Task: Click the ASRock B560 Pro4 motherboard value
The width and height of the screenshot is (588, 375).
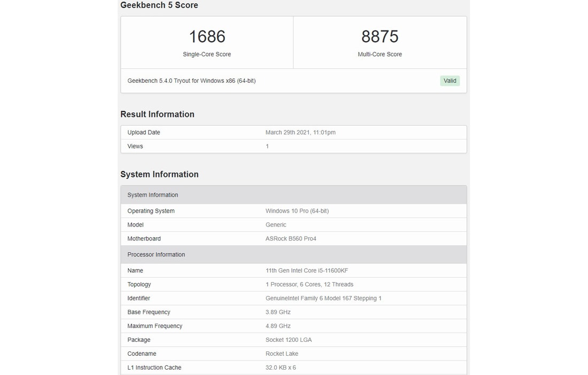Action: pos(291,239)
